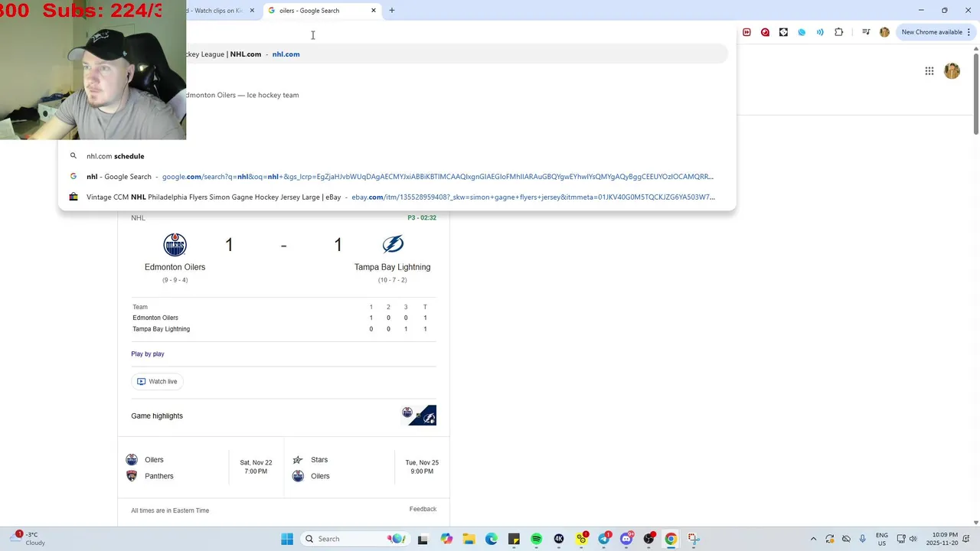Open Snipping Tool from the taskbar
This screenshot has width=980, height=551.
point(694,539)
